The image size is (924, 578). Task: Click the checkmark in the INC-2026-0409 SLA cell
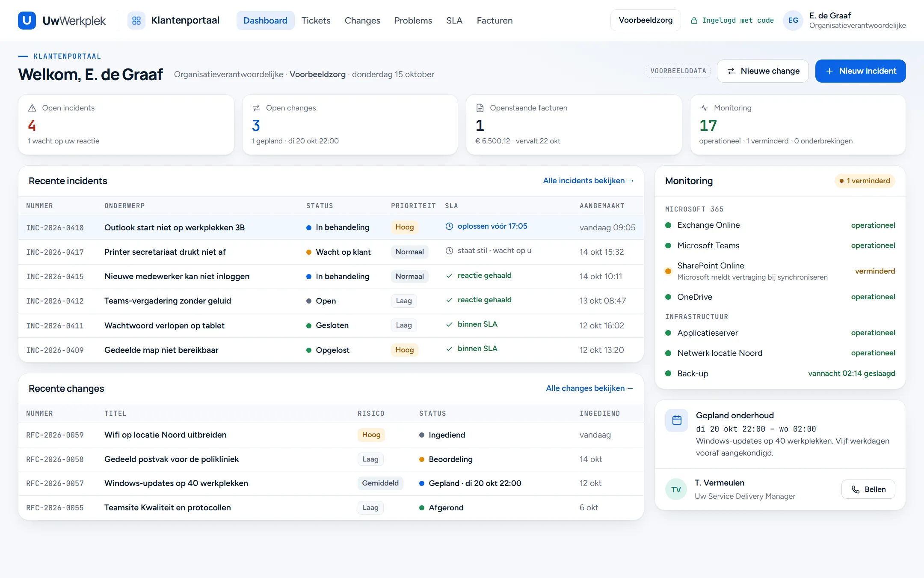[449, 349]
